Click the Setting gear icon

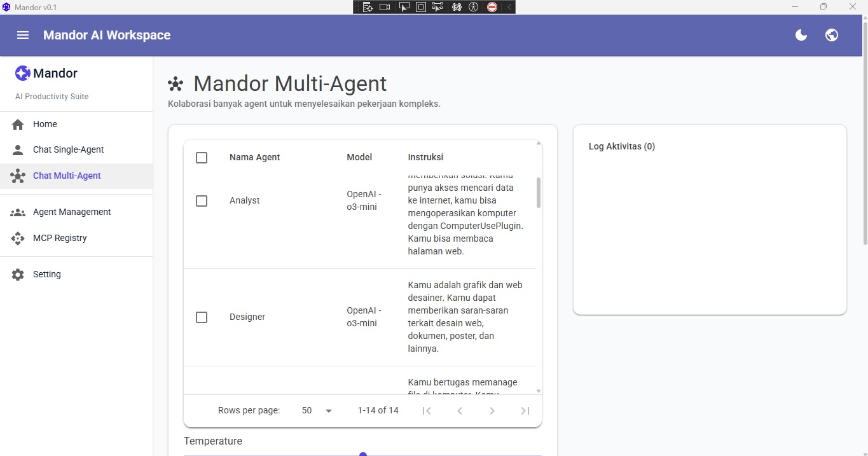(18, 275)
